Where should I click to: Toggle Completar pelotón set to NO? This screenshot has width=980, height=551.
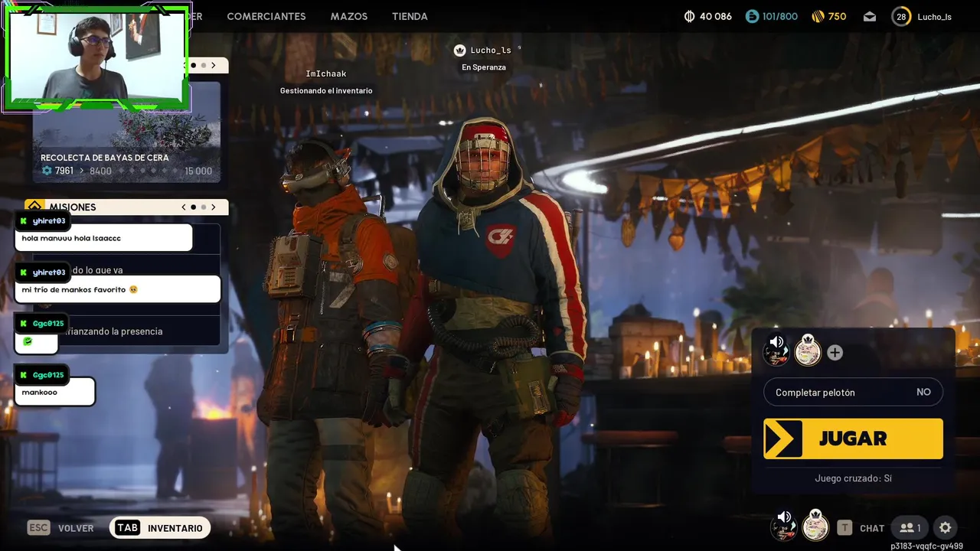pyautogui.click(x=853, y=392)
